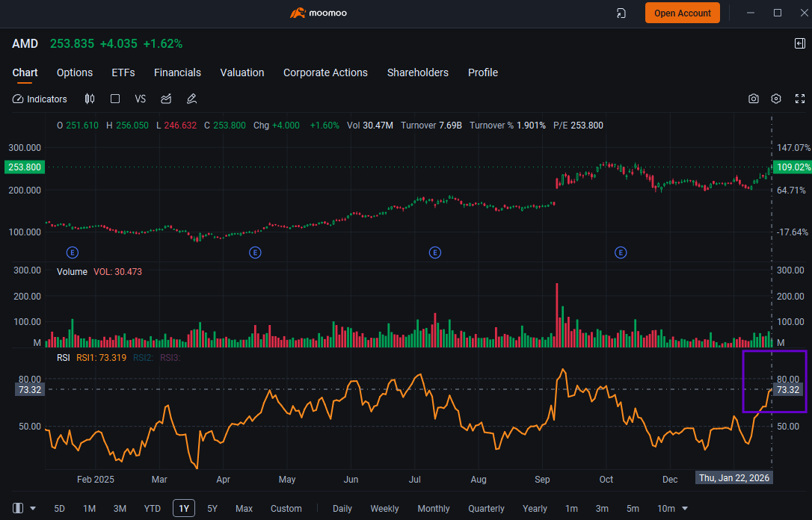The height and width of the screenshot is (520, 812).
Task: Open the Options tab
Action: [x=75, y=72]
